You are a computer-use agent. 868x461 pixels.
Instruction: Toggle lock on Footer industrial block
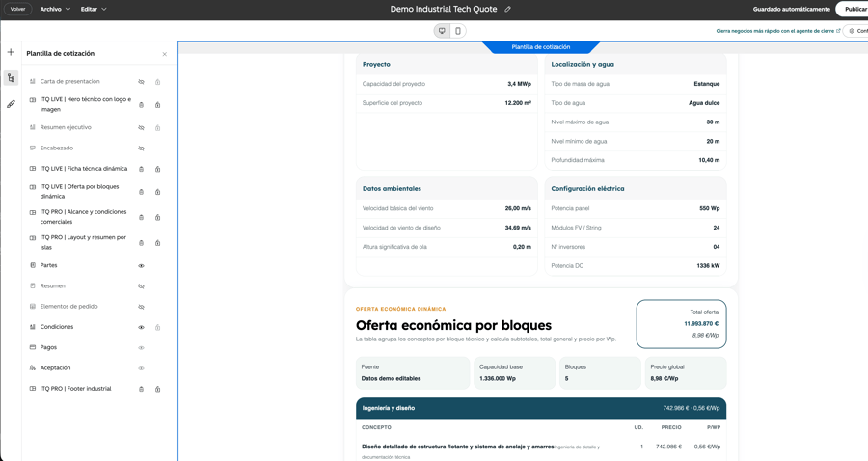click(x=158, y=389)
